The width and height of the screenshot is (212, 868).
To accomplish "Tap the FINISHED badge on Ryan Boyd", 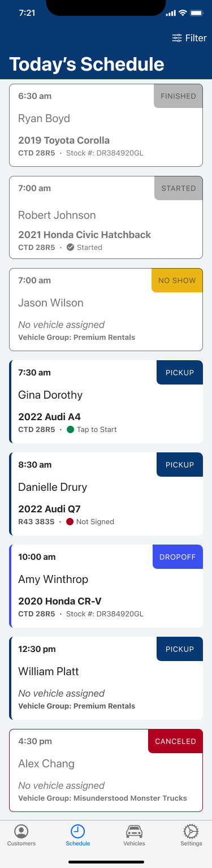I will (x=178, y=96).
